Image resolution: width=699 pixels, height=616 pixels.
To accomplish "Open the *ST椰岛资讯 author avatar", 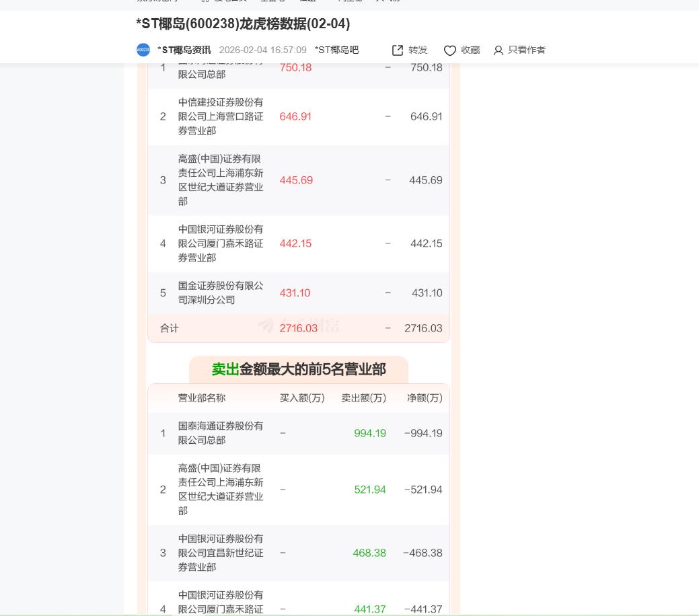I will tap(143, 50).
